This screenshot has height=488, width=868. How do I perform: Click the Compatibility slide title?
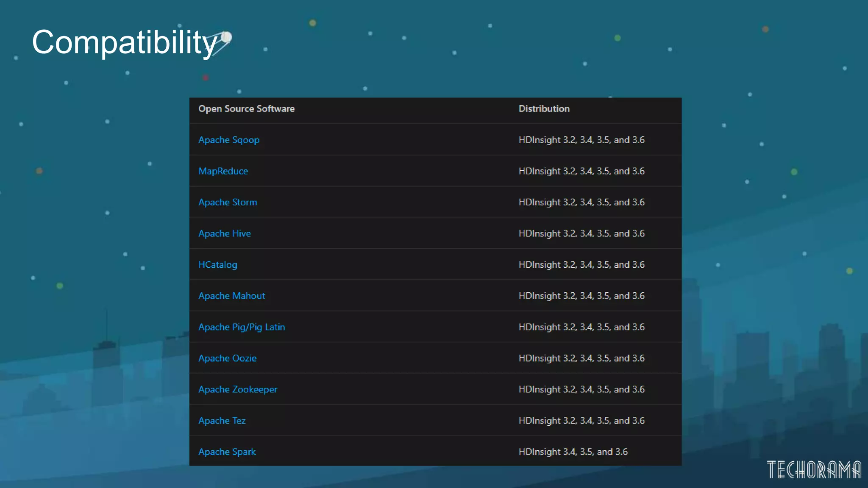(125, 42)
